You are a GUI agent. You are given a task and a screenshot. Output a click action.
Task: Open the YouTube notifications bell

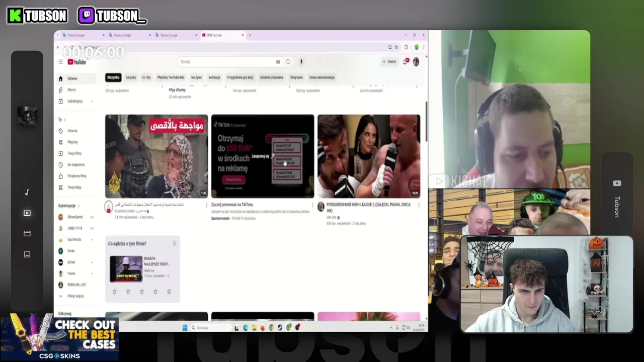point(406,61)
